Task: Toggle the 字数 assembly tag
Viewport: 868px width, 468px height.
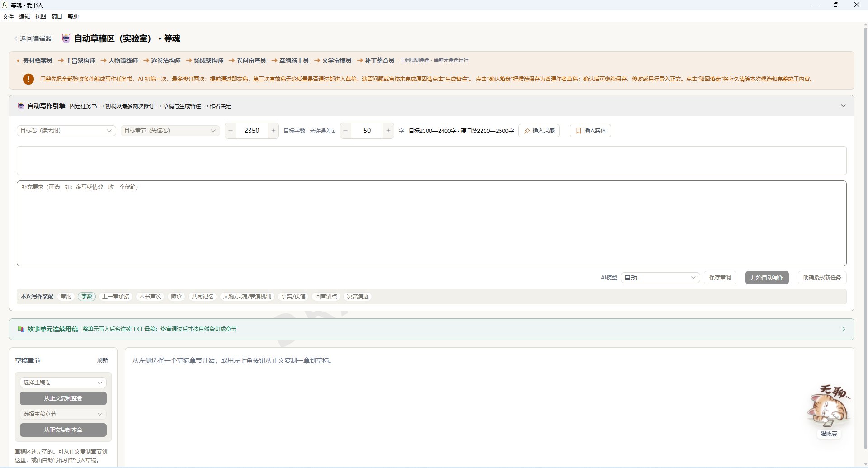Action: 87,297
